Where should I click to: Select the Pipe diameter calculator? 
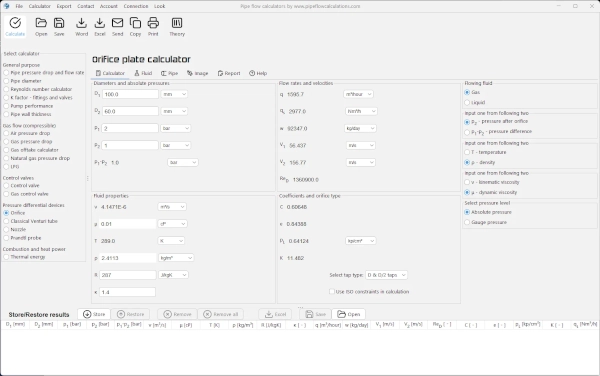click(x=22, y=81)
